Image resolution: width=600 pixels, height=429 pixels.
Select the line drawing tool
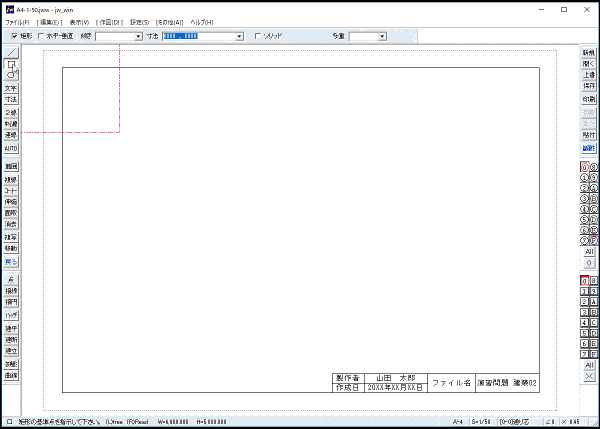pyautogui.click(x=11, y=52)
